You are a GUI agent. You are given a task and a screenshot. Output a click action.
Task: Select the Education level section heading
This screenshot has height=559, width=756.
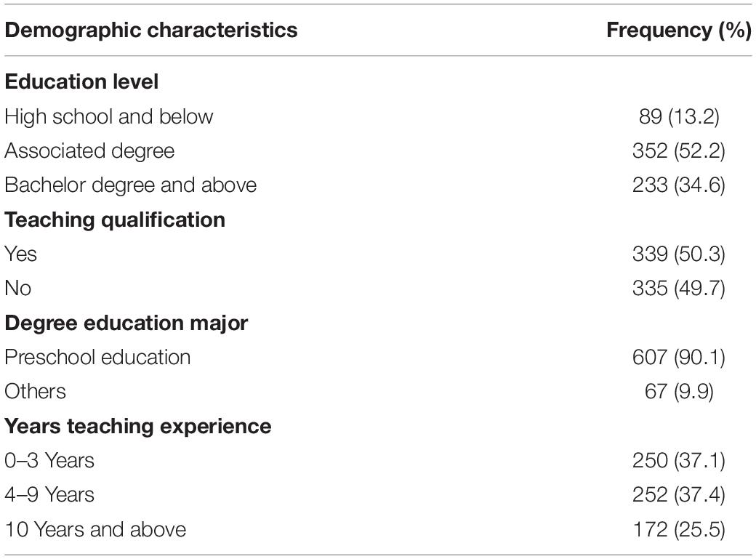coord(81,81)
